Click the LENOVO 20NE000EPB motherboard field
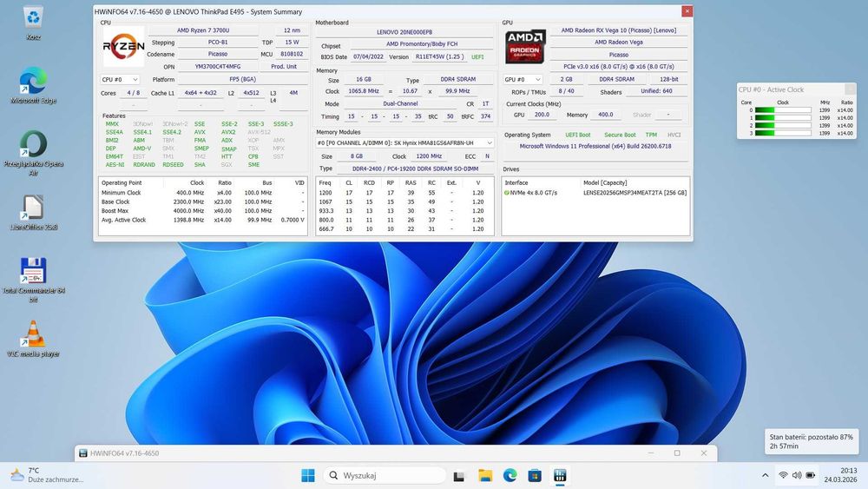The height and width of the screenshot is (489, 868). coord(404,32)
